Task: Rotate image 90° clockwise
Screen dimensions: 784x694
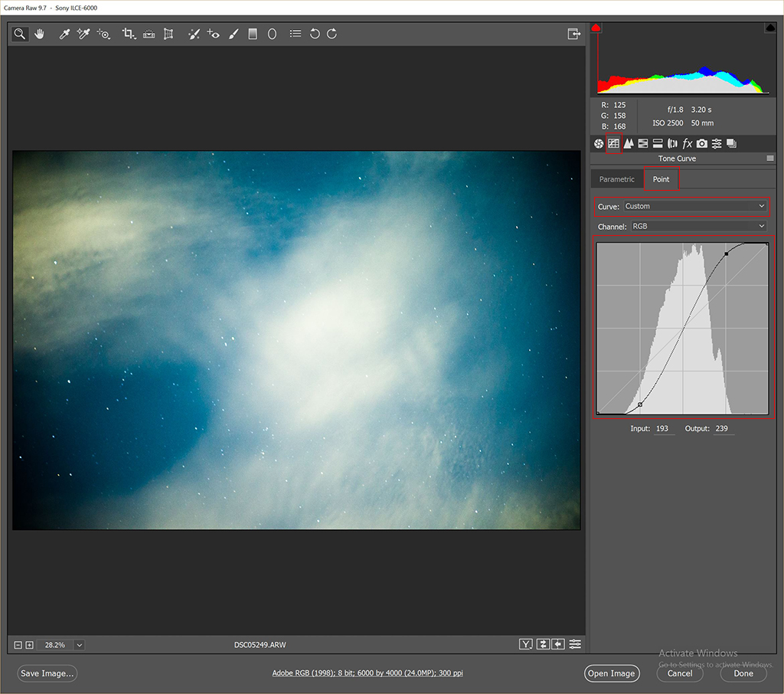Action: (x=332, y=34)
